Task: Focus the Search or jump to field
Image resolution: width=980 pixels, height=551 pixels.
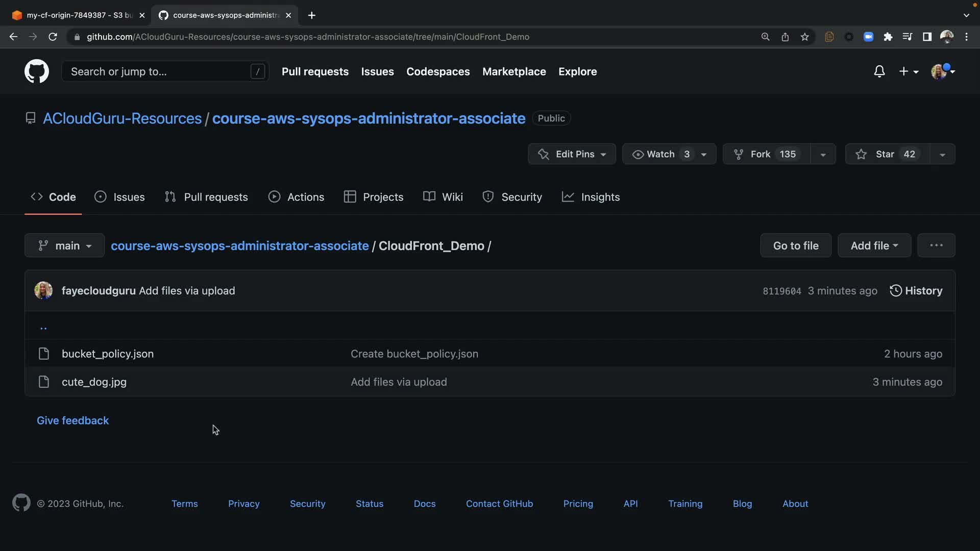Action: point(158,71)
